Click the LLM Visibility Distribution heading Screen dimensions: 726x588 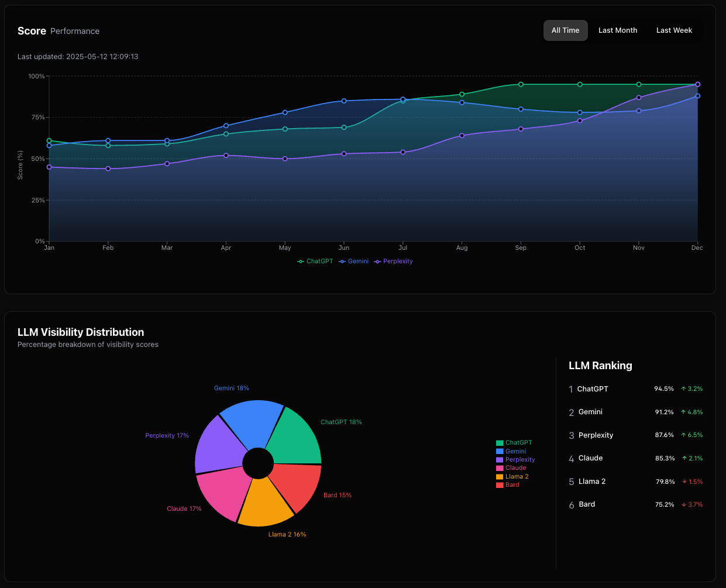pyautogui.click(x=81, y=332)
